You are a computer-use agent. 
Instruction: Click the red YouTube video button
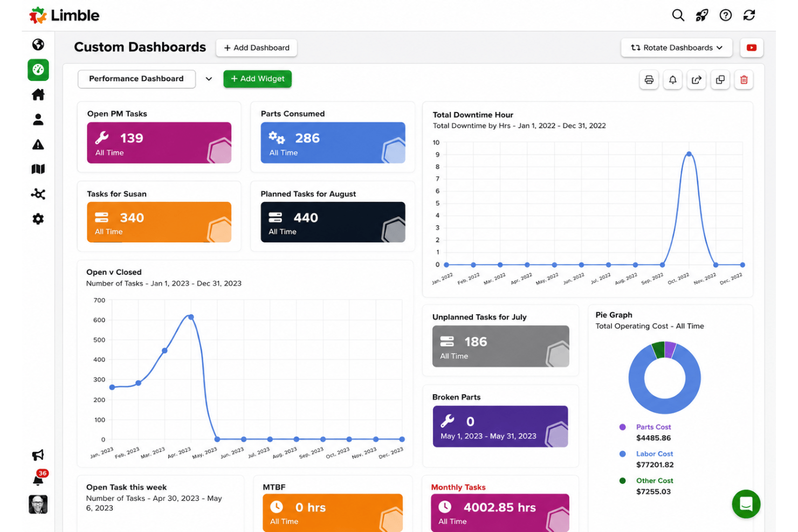[751, 47]
